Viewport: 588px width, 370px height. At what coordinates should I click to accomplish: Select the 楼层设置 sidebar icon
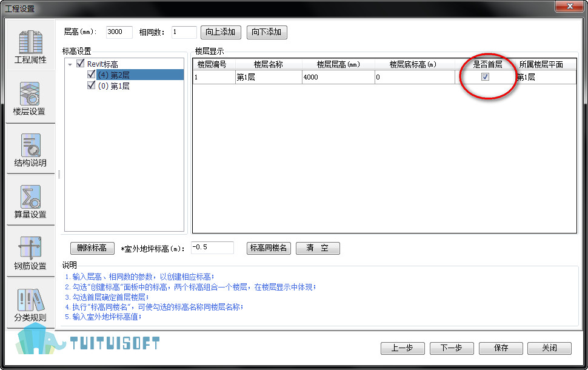click(x=30, y=97)
